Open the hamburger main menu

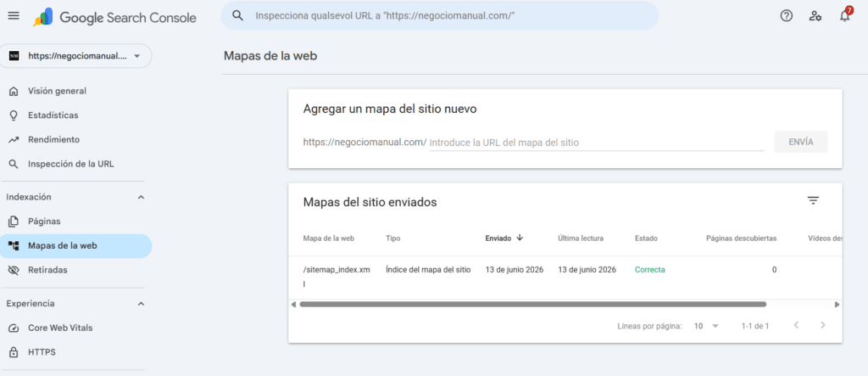tap(14, 16)
